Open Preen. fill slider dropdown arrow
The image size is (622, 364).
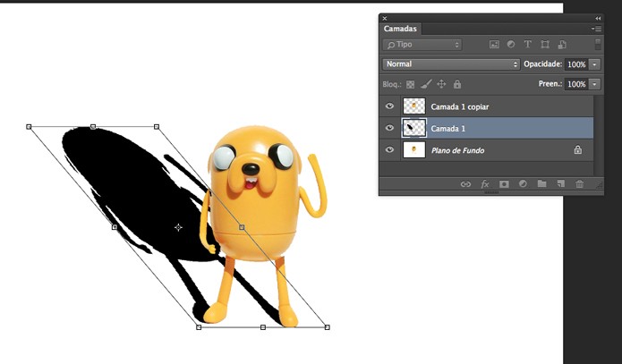pyautogui.click(x=594, y=84)
